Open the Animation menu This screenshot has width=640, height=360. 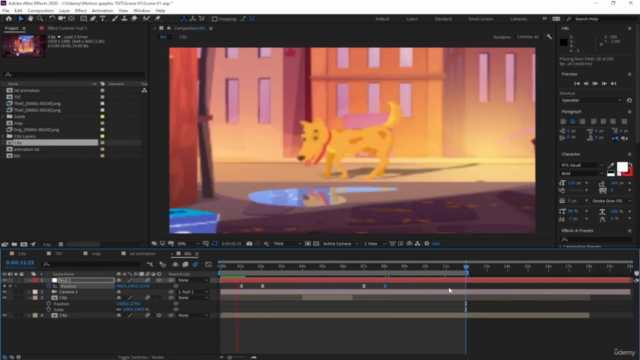coord(102,11)
